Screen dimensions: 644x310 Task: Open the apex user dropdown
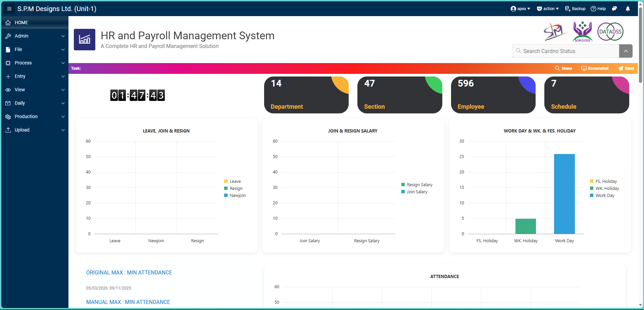(x=520, y=9)
